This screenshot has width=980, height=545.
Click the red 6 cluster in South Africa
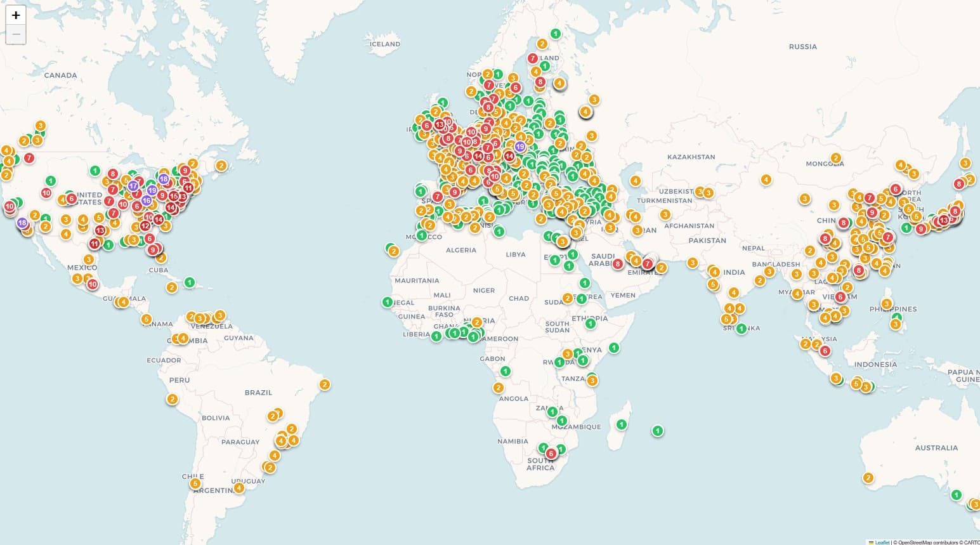[x=551, y=453]
